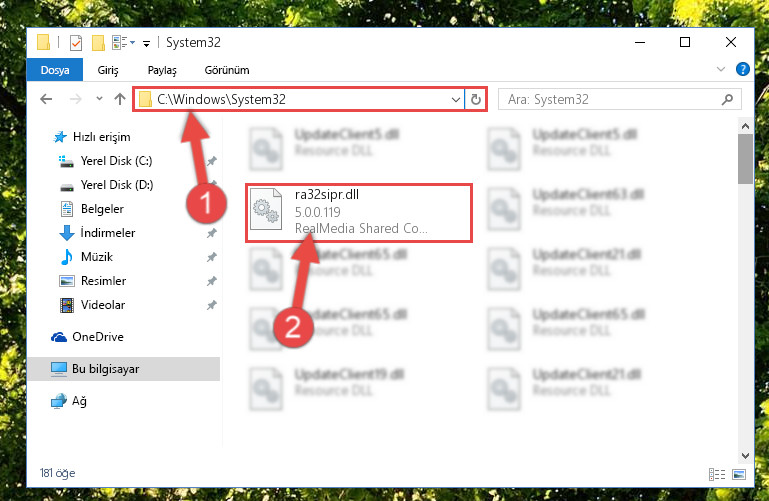This screenshot has height=501, width=769.
Task: Click the Ara: System32 search box
Action: pos(611,100)
